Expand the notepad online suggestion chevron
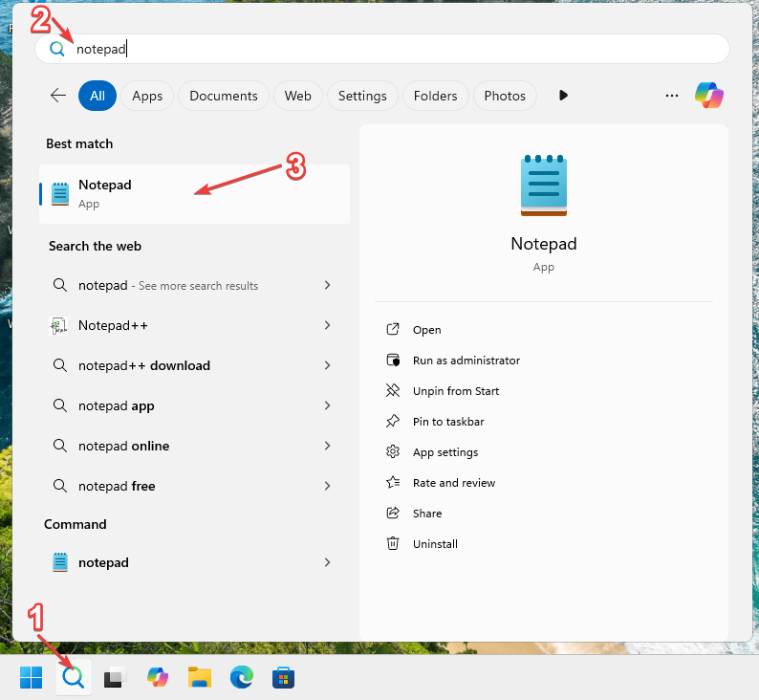The height and width of the screenshot is (700, 759). point(327,446)
